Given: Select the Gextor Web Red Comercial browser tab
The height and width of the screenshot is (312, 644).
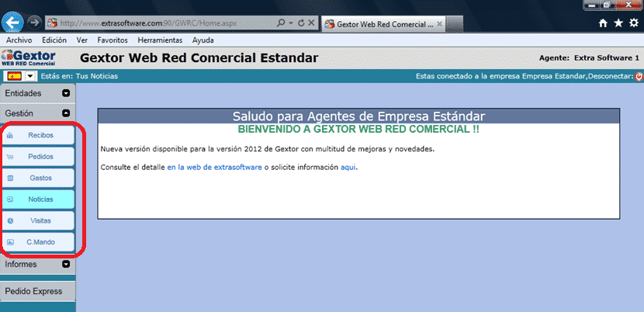Looking at the screenshot, I should (383, 24).
